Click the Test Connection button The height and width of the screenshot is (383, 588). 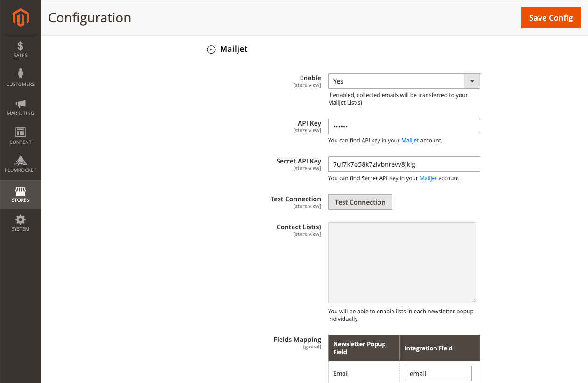[360, 202]
